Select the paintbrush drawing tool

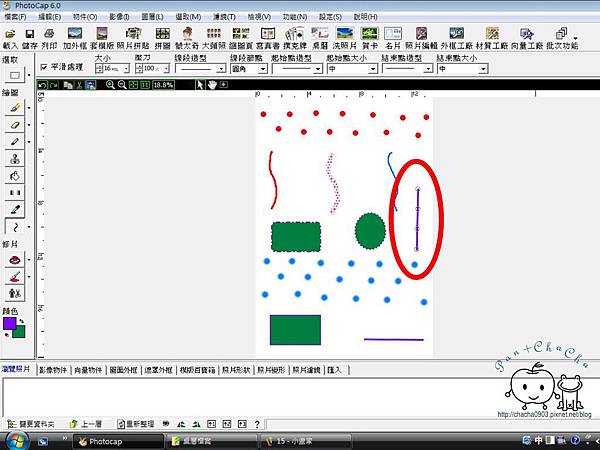click(x=15, y=108)
